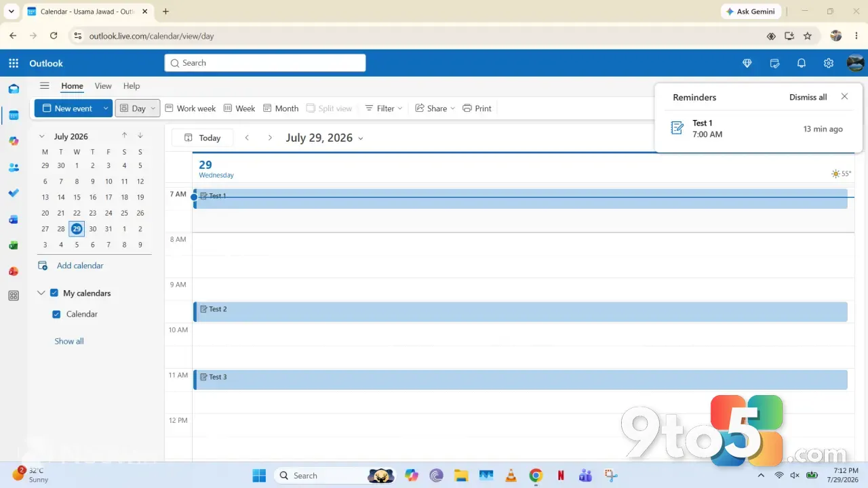Open Netflix from the taskbar

(x=561, y=475)
